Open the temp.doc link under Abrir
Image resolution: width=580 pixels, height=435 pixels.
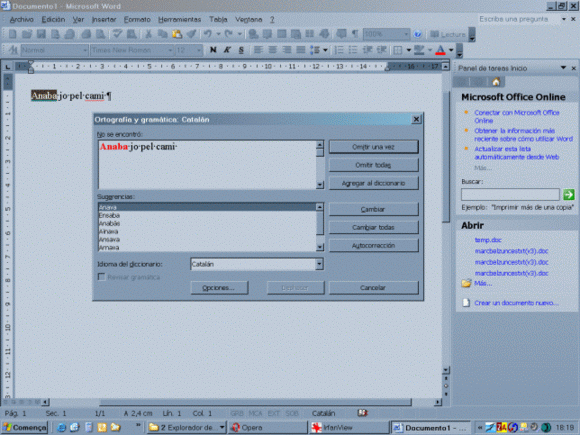coord(488,240)
